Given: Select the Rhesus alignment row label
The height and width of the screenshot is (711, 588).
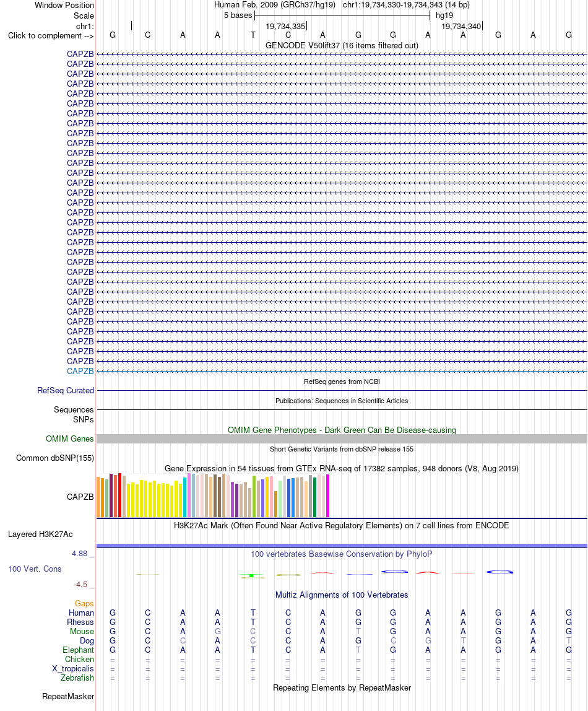Looking at the screenshot, I should coord(80,622).
